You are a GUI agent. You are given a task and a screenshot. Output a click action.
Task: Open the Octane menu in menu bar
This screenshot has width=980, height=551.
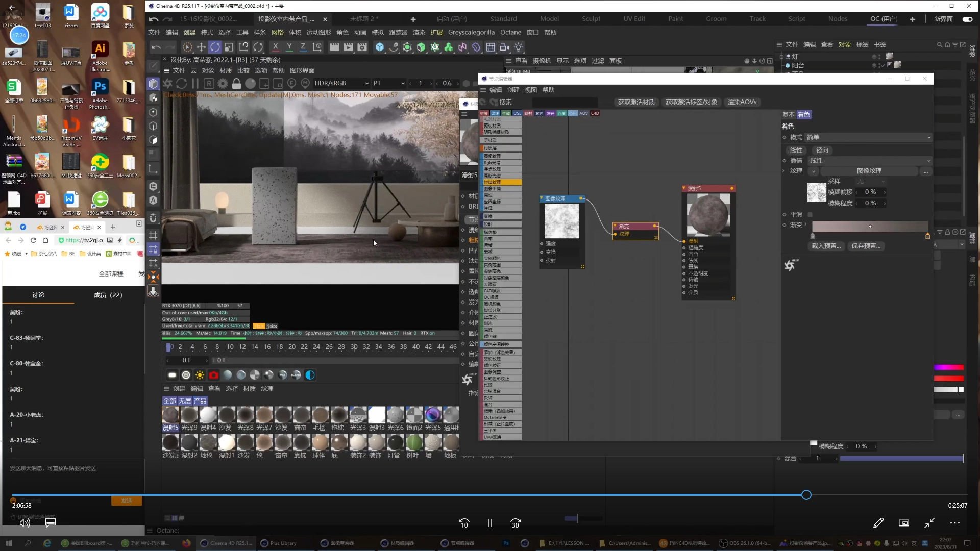[x=510, y=32]
